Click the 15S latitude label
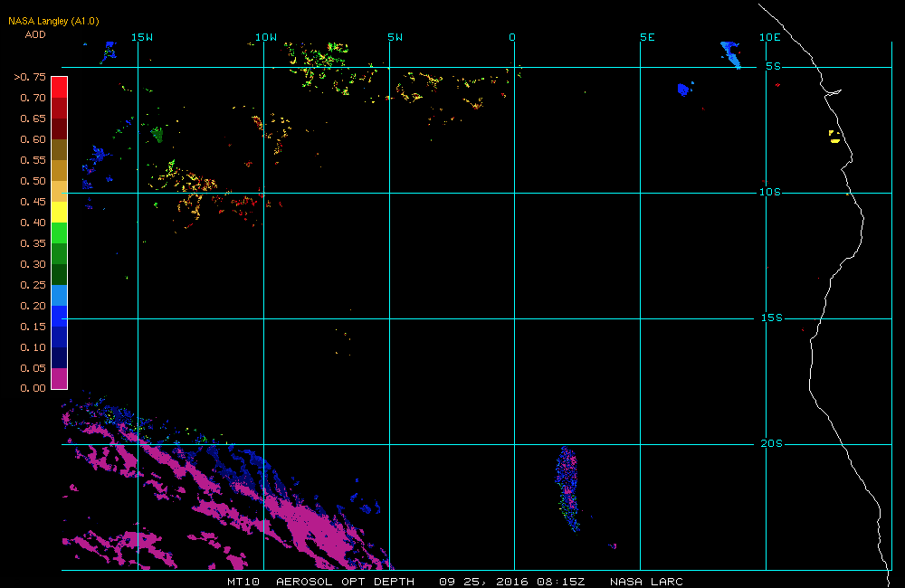The width and height of the screenshot is (905, 588). click(x=772, y=318)
